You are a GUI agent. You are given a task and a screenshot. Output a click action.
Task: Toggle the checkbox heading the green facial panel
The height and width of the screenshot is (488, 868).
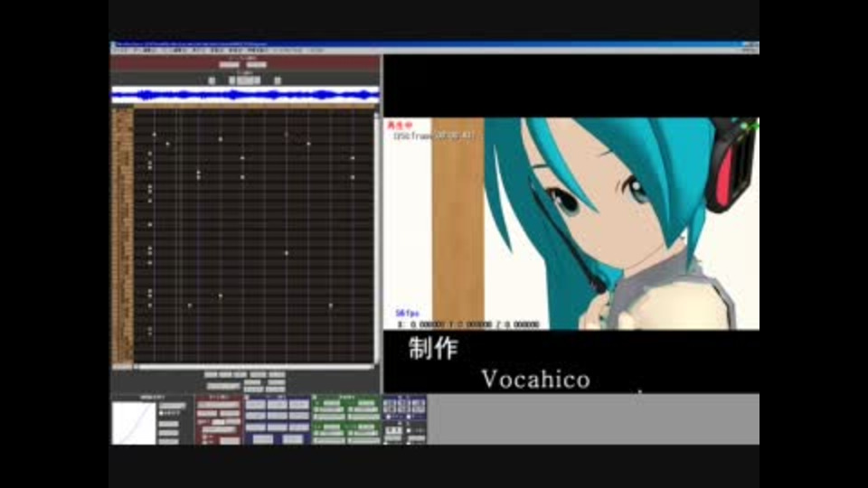click(x=315, y=397)
